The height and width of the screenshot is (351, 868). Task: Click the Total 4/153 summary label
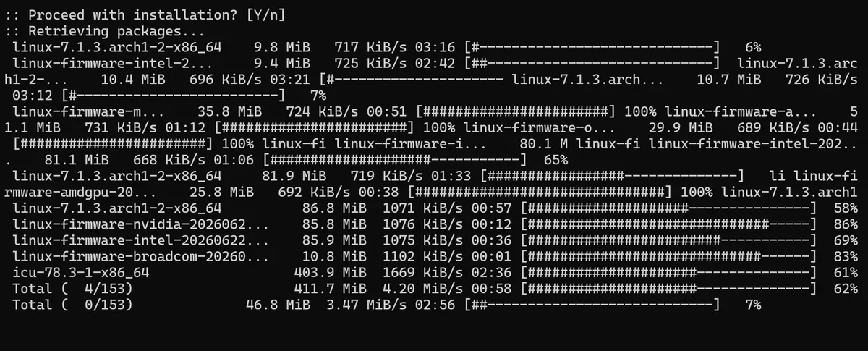click(x=72, y=289)
